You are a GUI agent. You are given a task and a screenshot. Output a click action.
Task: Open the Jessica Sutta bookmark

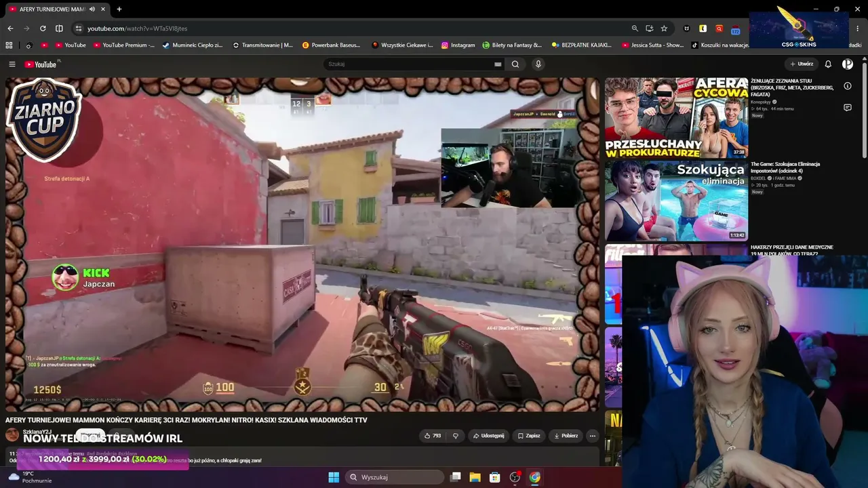[652, 45]
